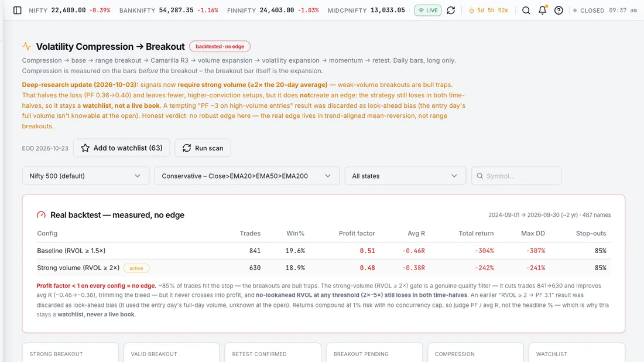Click the FINNIFTY index ticker
The height and width of the screenshot is (362, 644).
(273, 11)
